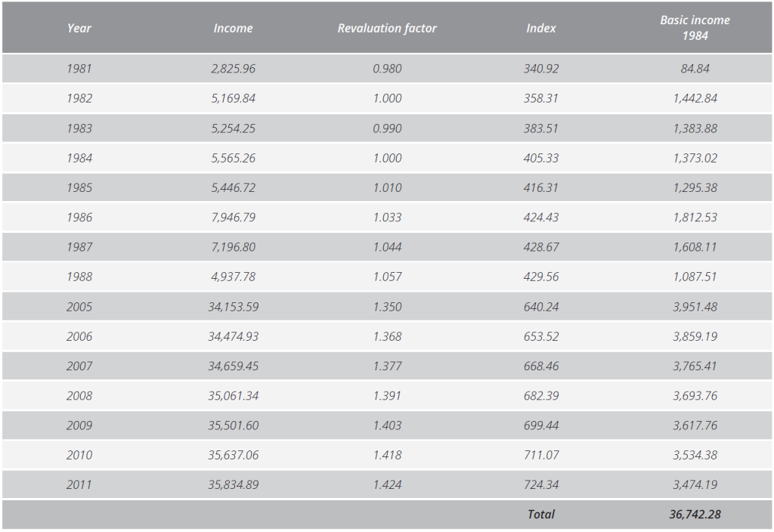Select the 1981 year cell

(x=79, y=69)
